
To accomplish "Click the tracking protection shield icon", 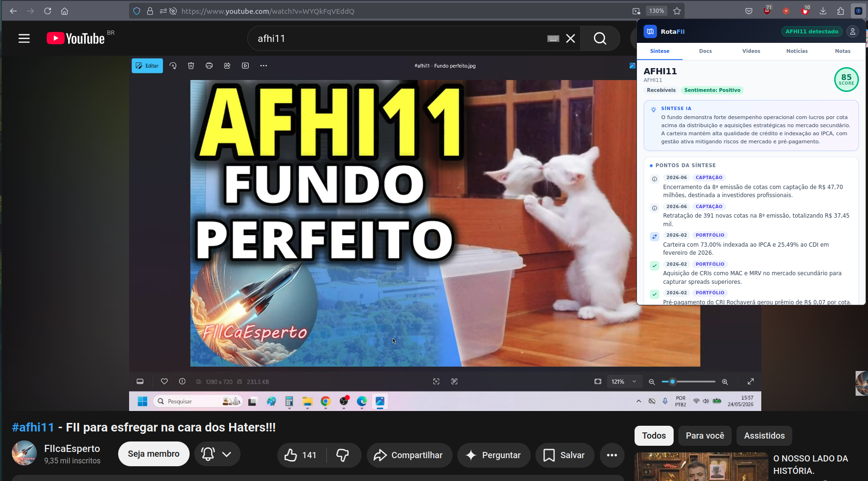I will point(137,11).
